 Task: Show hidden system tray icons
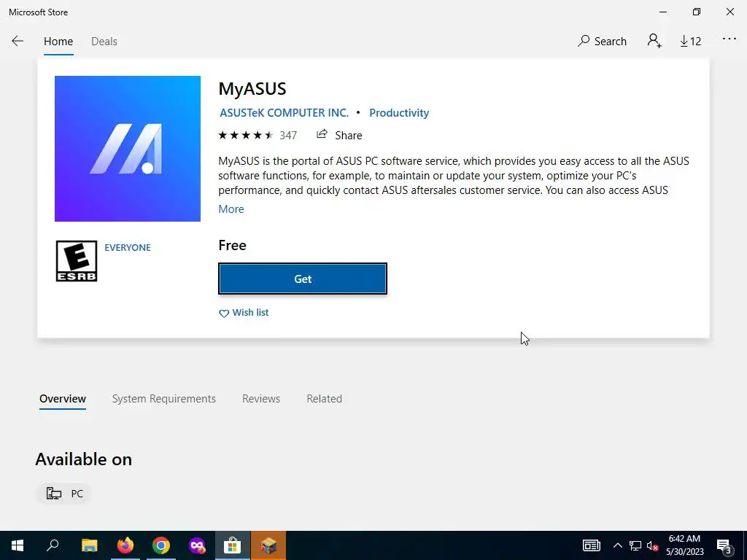pos(617,545)
